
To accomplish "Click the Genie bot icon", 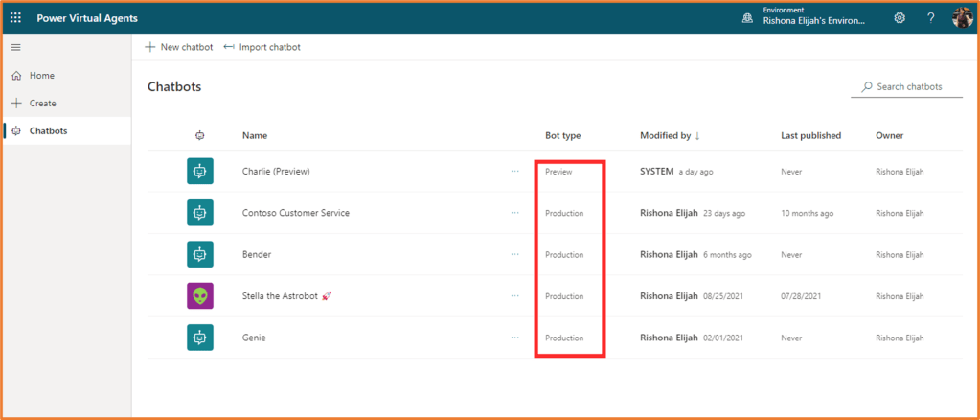I will click(199, 338).
